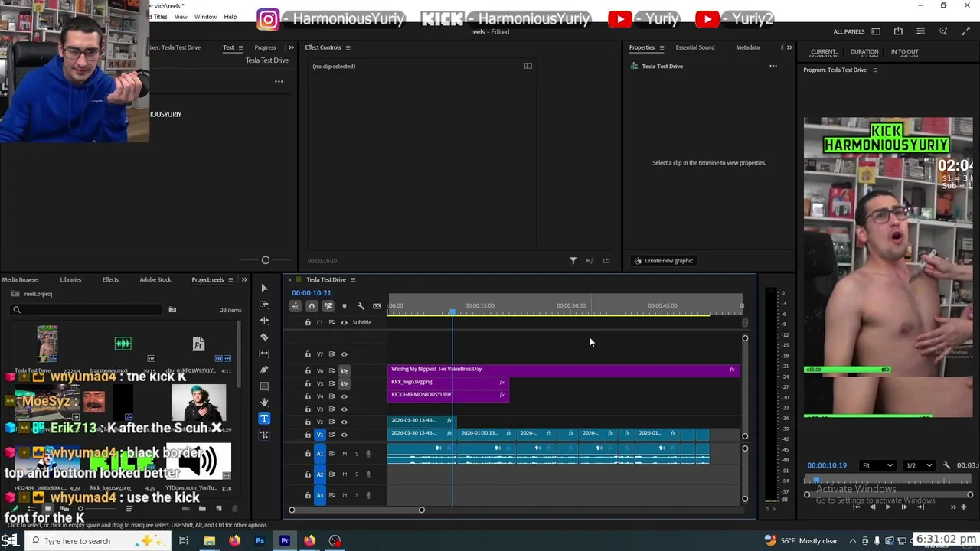Select the Slip tool
This screenshot has width=980, height=551.
264,353
